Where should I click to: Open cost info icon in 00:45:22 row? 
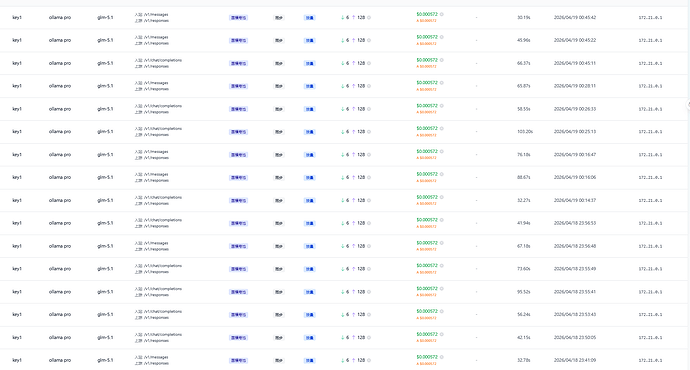(441, 37)
